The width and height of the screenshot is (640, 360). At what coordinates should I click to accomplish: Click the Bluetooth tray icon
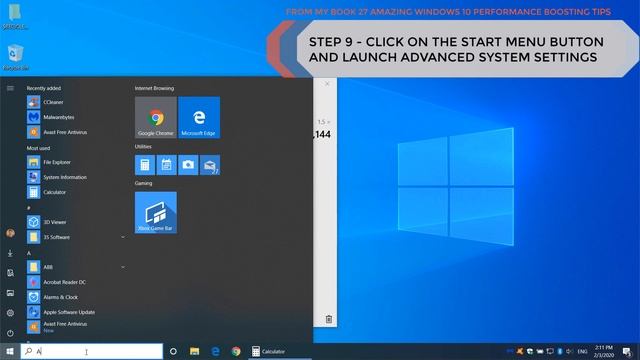tap(560, 351)
